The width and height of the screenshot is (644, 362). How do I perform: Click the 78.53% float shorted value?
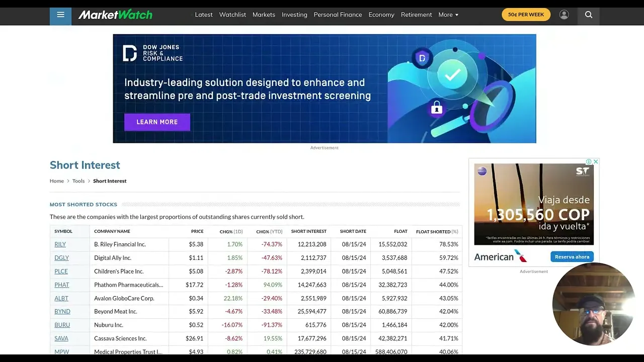(449, 244)
